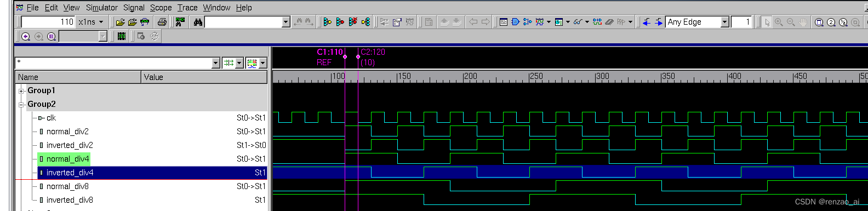This screenshot has width=868, height=211.
Task: Click the open folder toolbar icon
Action: (121, 22)
